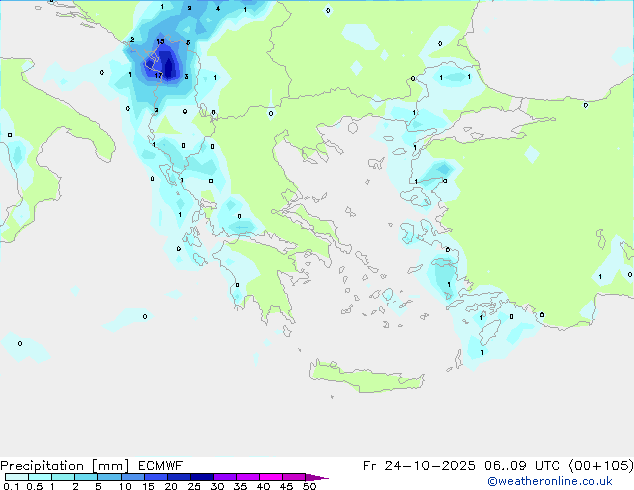Click the '25' legend scale label

[x=194, y=486]
